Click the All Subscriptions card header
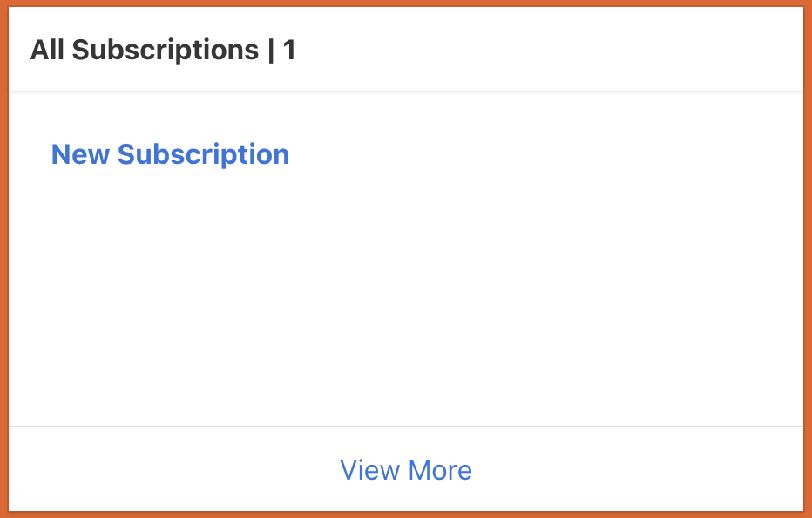Image resolution: width=812 pixels, height=518 pixels. [163, 50]
